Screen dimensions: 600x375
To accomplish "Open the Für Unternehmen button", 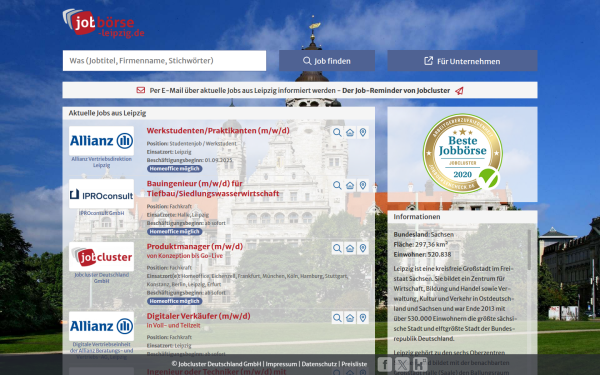I will coord(462,61).
